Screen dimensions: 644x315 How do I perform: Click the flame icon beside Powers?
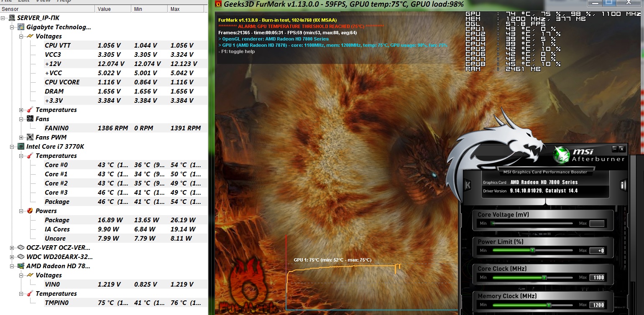31,211
